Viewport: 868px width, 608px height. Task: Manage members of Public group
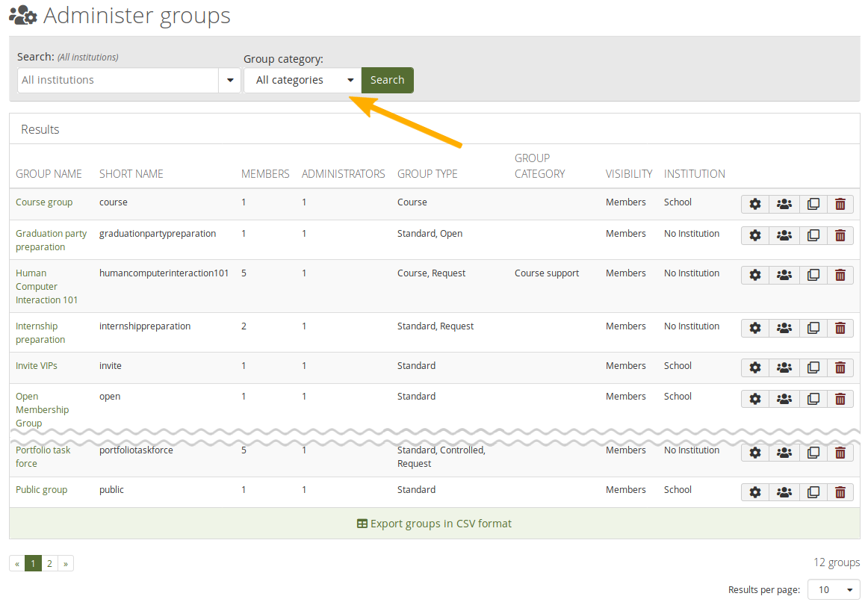coord(784,492)
